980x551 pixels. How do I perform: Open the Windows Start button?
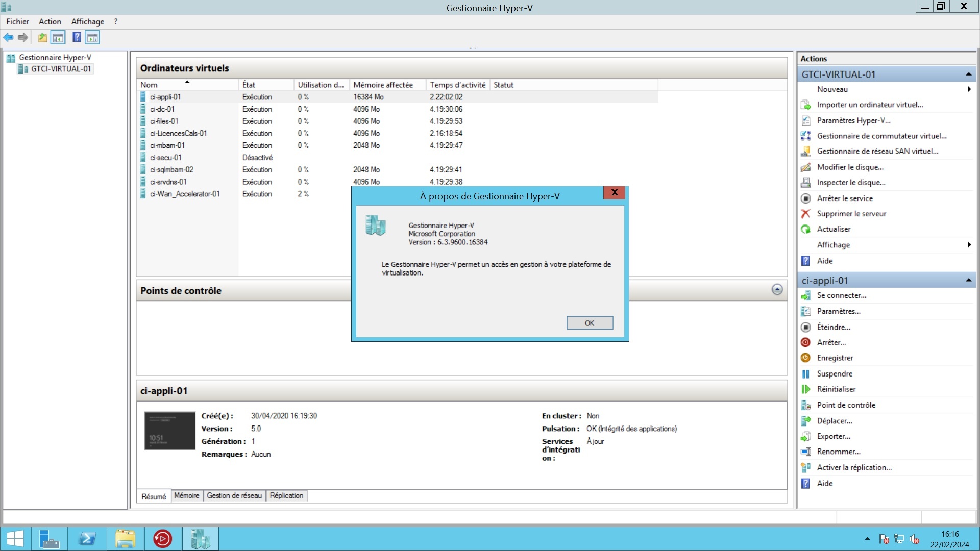(15, 538)
